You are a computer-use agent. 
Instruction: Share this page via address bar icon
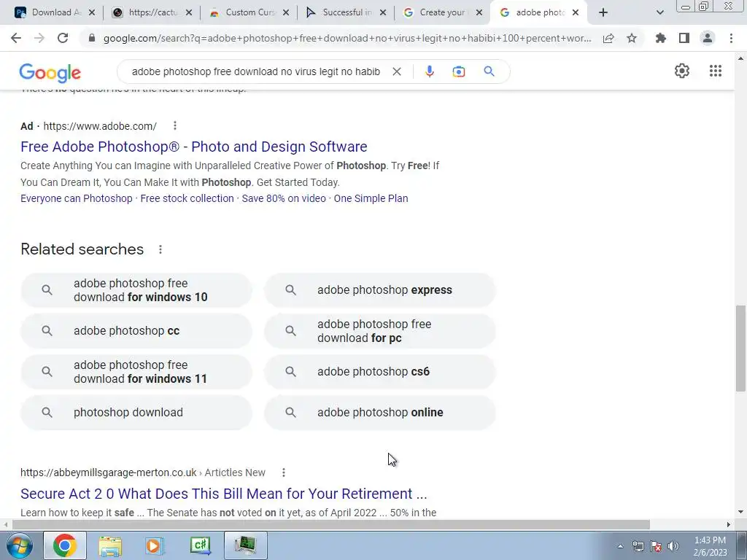coord(608,39)
